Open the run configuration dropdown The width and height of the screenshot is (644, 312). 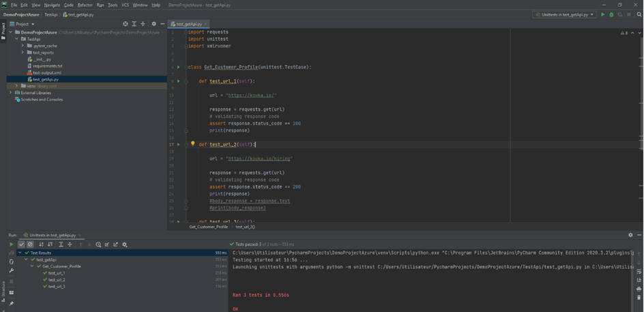coord(565,14)
